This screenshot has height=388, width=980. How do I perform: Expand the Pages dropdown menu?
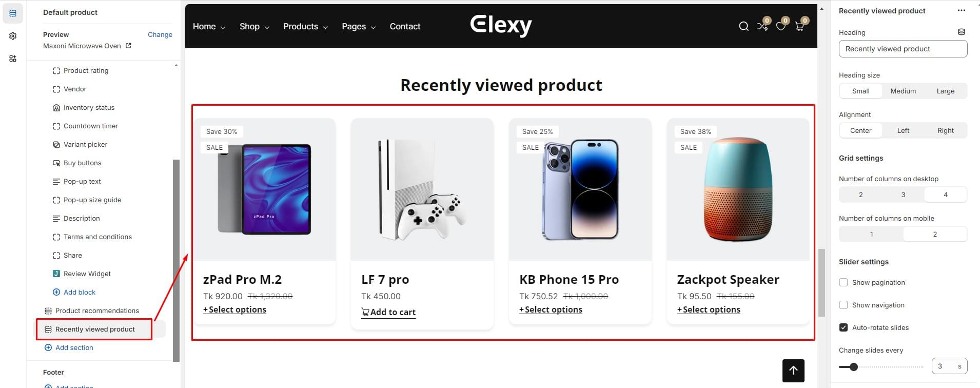point(359,27)
